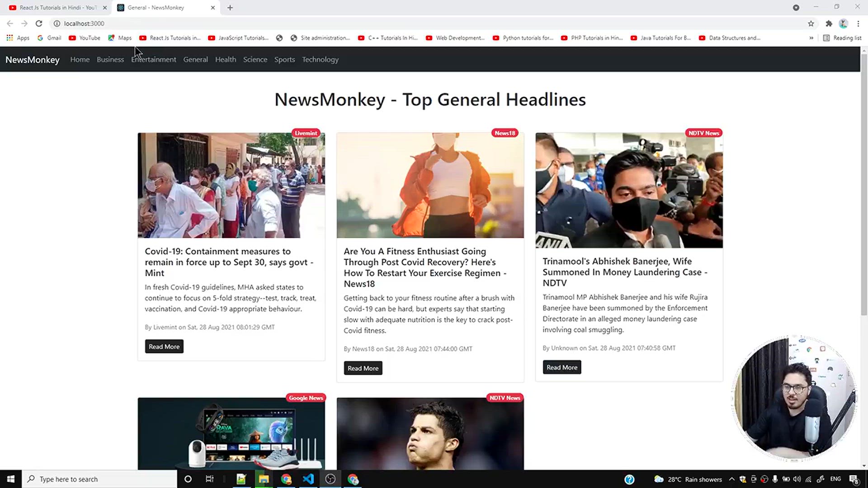Open Cortana circle on taskbar
Image resolution: width=868 pixels, height=488 pixels.
point(188,479)
